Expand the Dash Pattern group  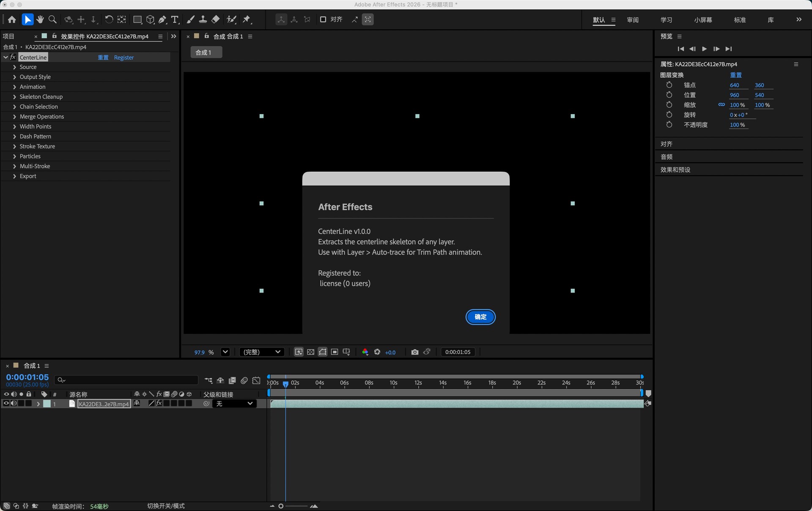[x=15, y=137]
